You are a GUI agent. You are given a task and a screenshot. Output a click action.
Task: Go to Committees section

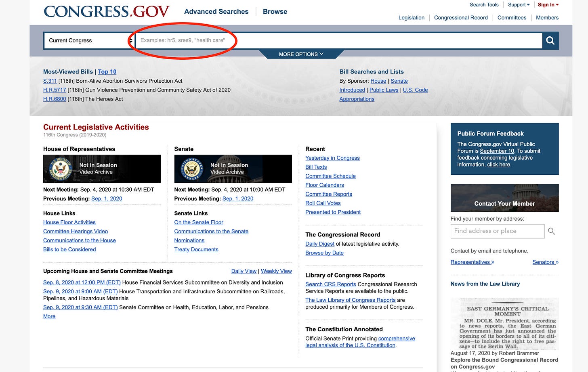point(512,18)
